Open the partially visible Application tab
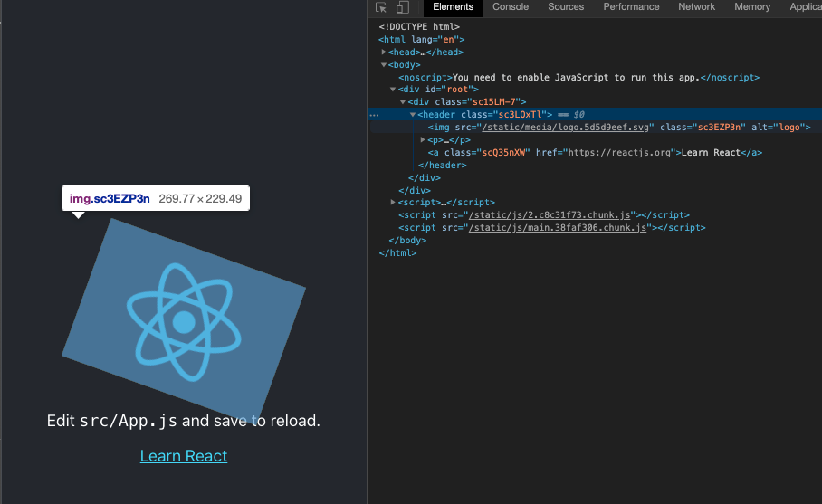This screenshot has height=504, width=822. (805, 7)
